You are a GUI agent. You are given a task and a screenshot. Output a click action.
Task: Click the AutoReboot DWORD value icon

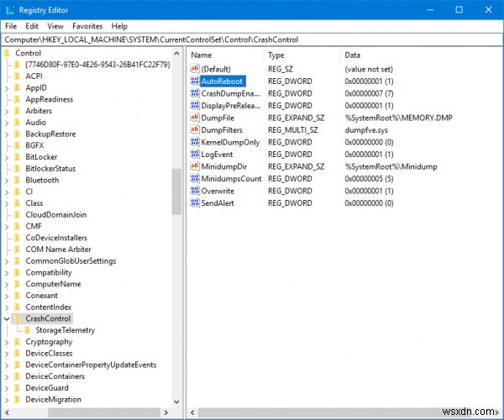pos(195,81)
